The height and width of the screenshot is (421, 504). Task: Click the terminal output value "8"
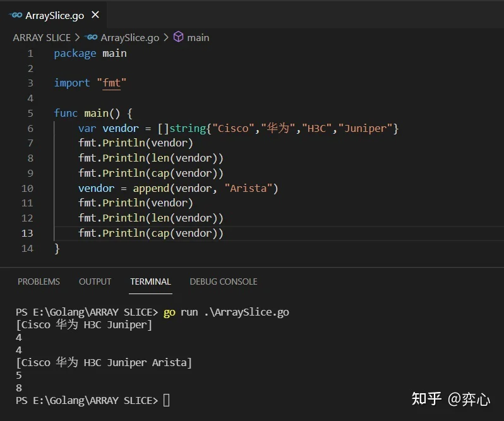19,388
